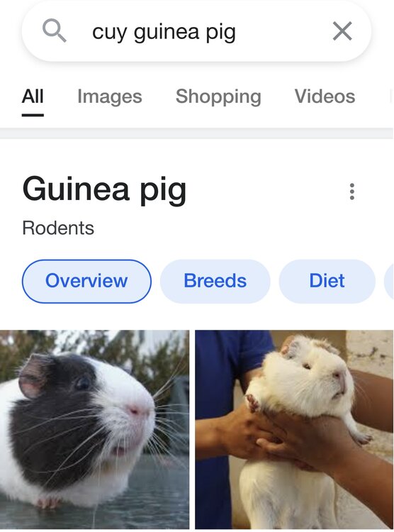The width and height of the screenshot is (394, 532).
Task: Click the Guinea pig panel heading
Action: click(x=104, y=189)
